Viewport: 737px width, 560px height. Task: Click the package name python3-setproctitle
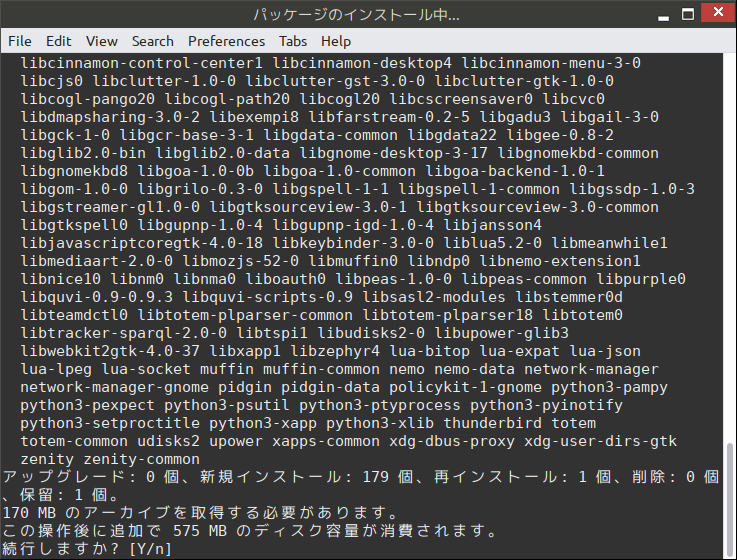tap(110, 423)
